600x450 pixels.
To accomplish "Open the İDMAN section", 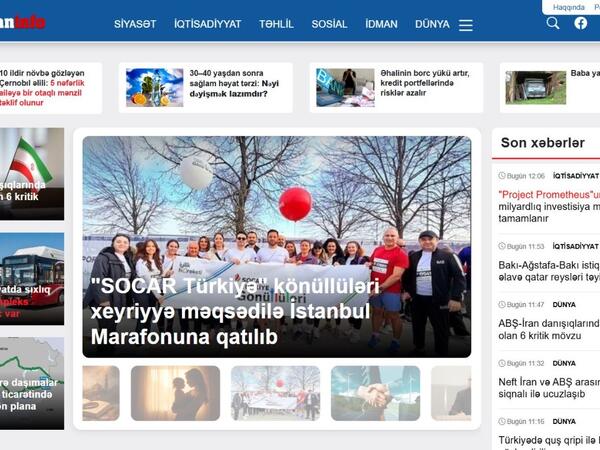I will [381, 24].
